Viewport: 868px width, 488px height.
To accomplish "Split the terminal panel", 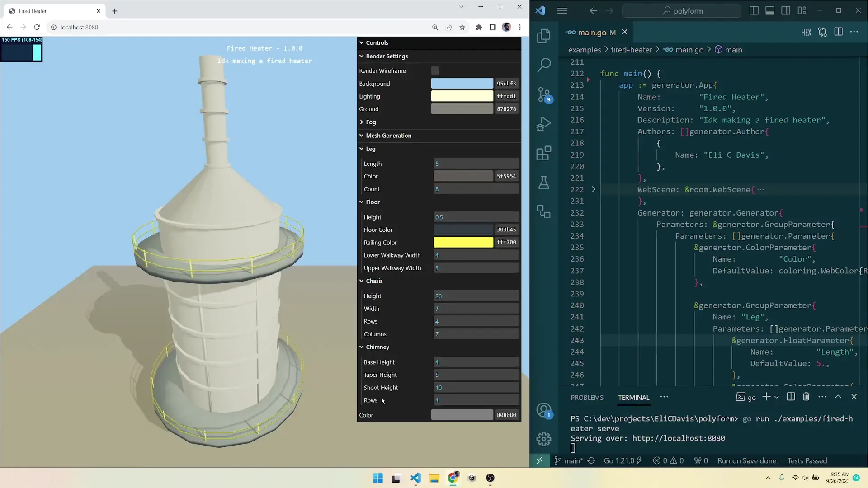I will (x=791, y=397).
